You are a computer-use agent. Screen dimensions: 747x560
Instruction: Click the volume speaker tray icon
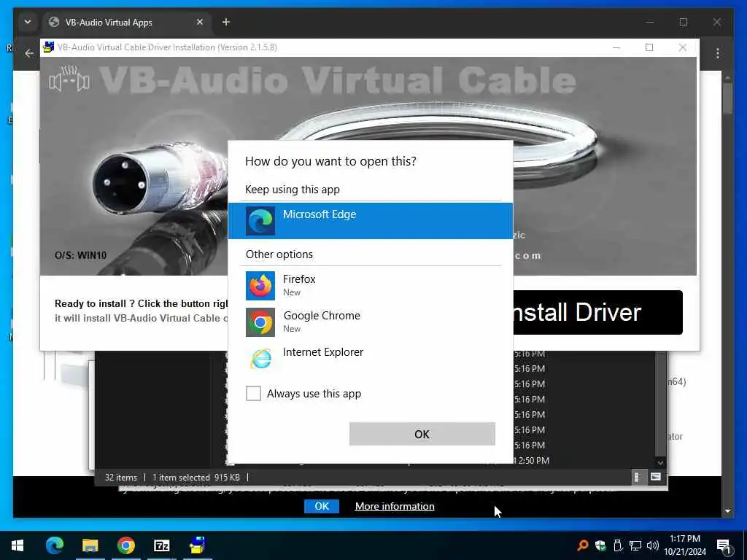tap(652, 545)
